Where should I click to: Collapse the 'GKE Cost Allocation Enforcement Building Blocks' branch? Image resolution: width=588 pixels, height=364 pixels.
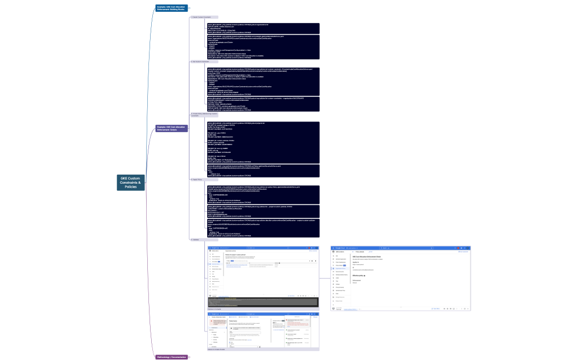tap(188, 8)
